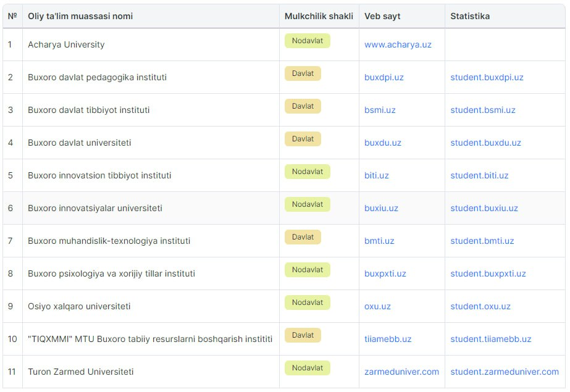Open the student.buxiu.uz statistics link
This screenshot has height=392, width=570.
coord(484,208)
